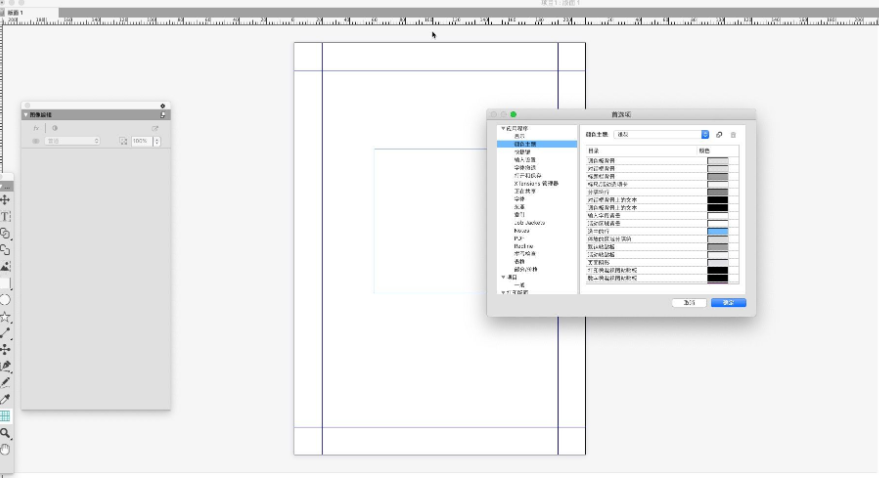Select Job Jackets in the preferences tree
The image size is (879, 478).
pyautogui.click(x=529, y=222)
